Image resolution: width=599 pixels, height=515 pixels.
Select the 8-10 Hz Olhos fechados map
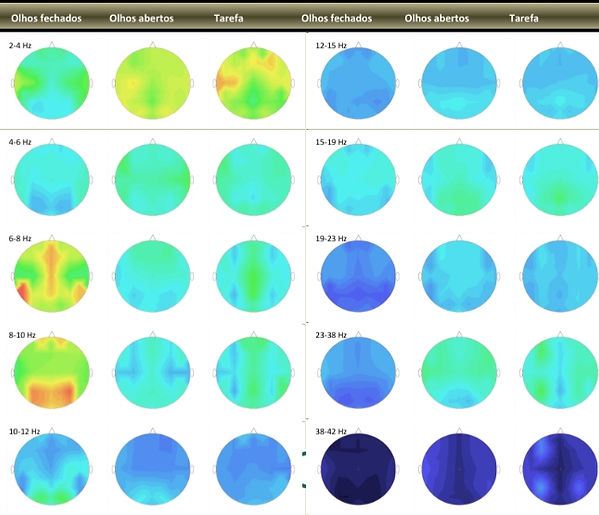52,372
